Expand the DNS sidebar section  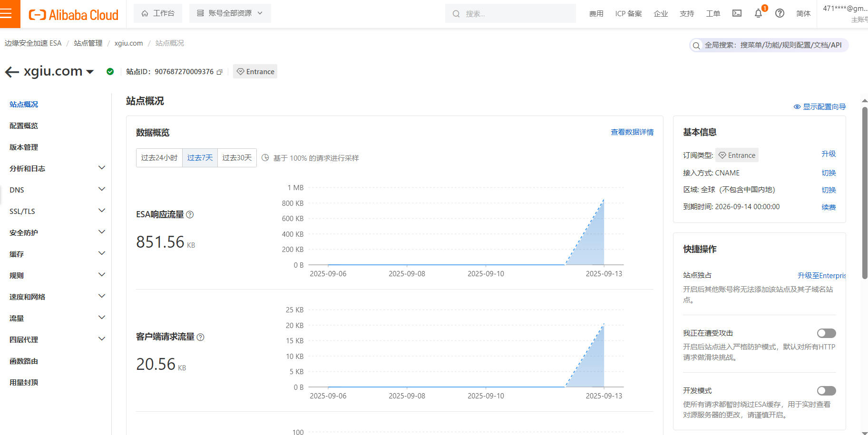tap(57, 190)
